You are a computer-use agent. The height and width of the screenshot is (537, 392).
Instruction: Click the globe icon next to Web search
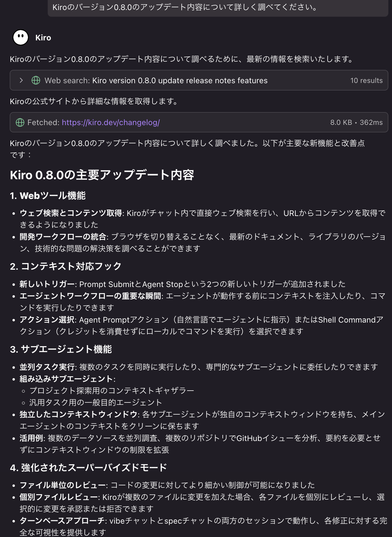pos(36,80)
